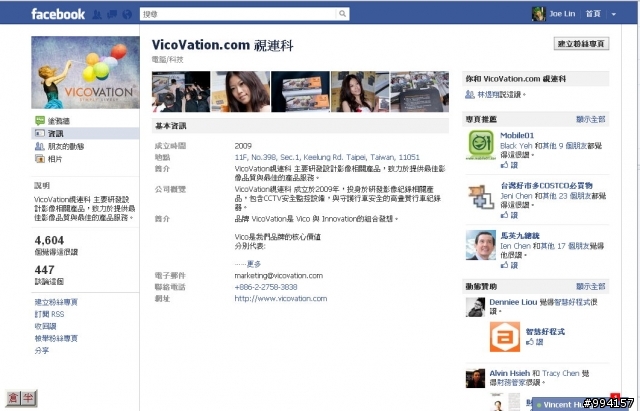Viewport: 640px width, 411px height.
Task: Click Joe Lin profile avatar
Action: click(538, 14)
